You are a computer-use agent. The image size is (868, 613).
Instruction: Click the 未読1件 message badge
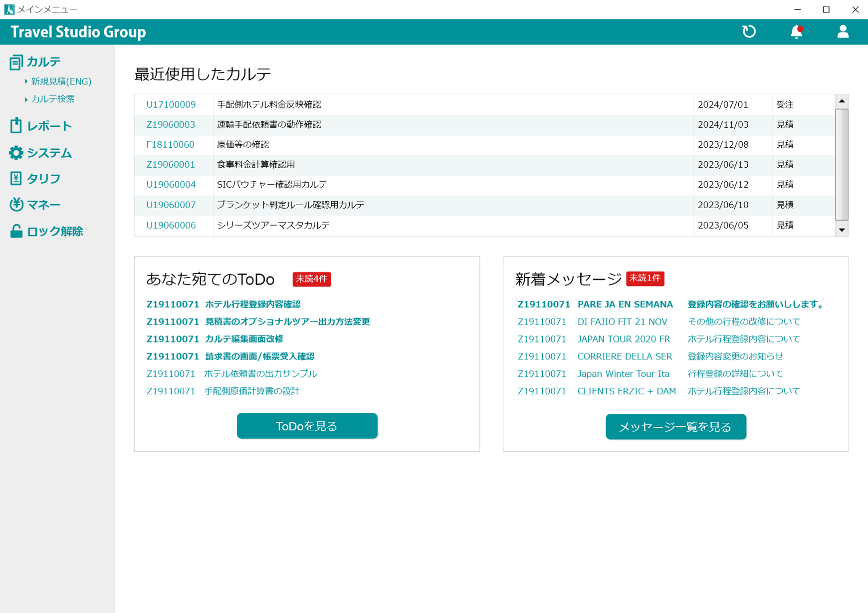(x=645, y=279)
